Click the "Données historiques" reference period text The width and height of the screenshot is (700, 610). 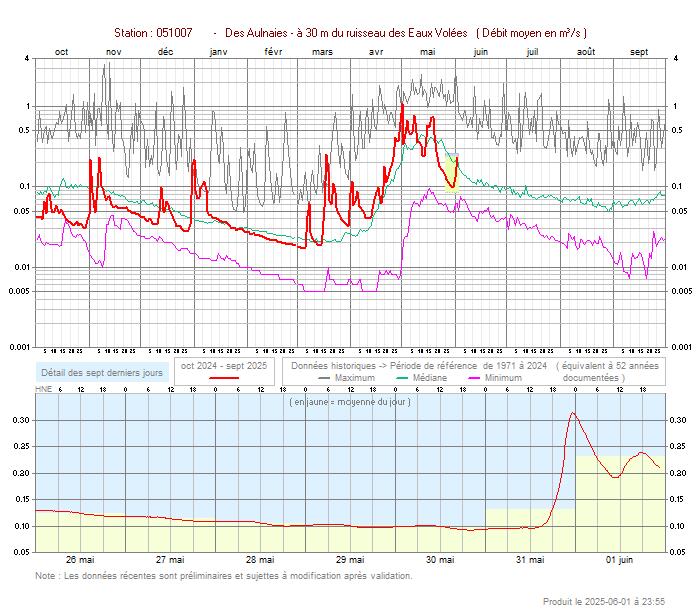419,366
